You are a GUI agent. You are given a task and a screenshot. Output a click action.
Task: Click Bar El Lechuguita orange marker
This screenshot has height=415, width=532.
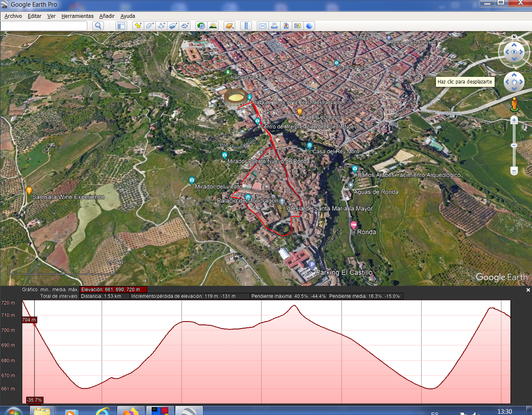coord(299,111)
